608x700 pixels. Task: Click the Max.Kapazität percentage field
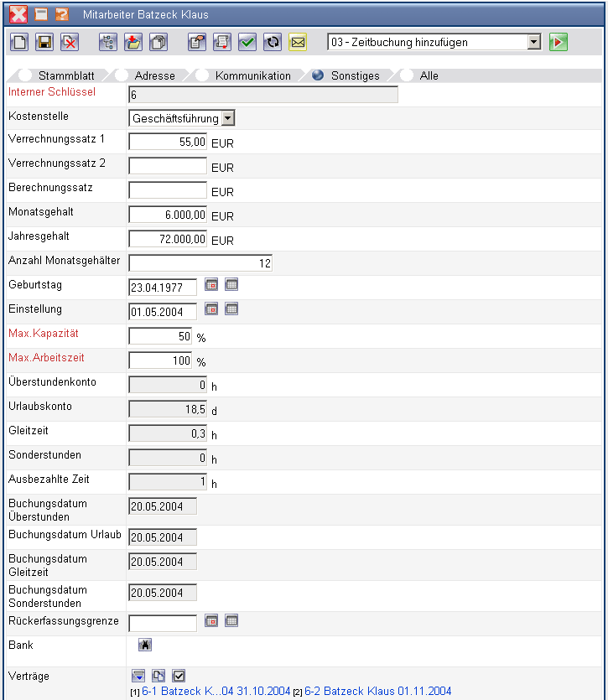pos(161,337)
